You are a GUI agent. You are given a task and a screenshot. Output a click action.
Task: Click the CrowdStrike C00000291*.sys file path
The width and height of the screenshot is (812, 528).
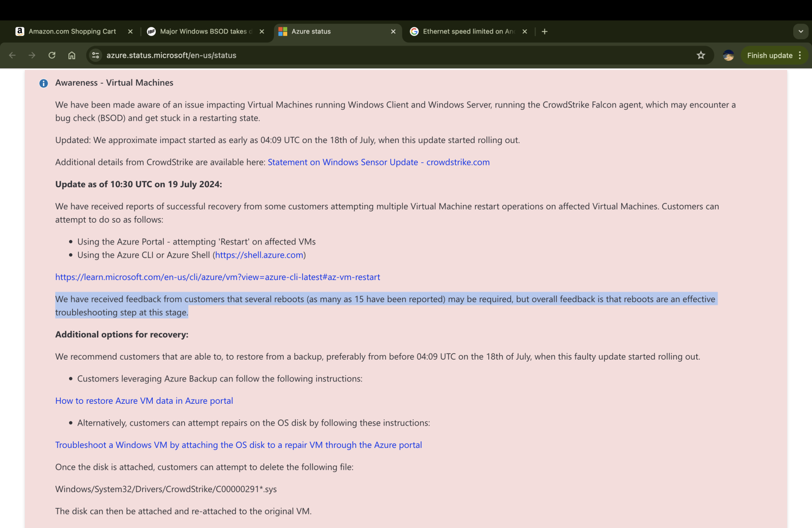coord(166,489)
